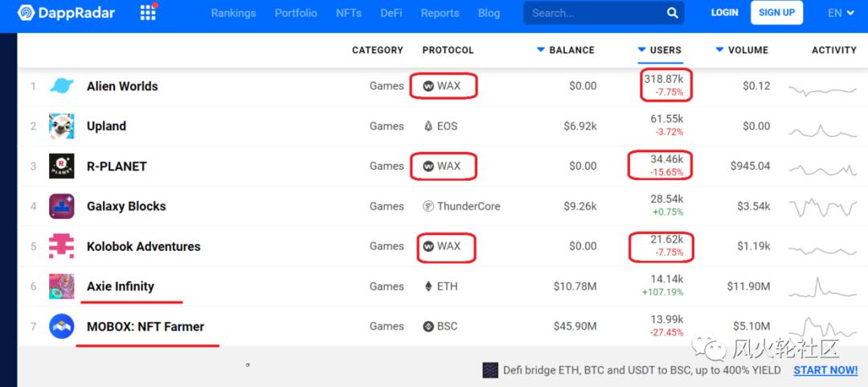Click the Alien Worlds game icon
Screen dimensions: 868x387
pos(62,86)
